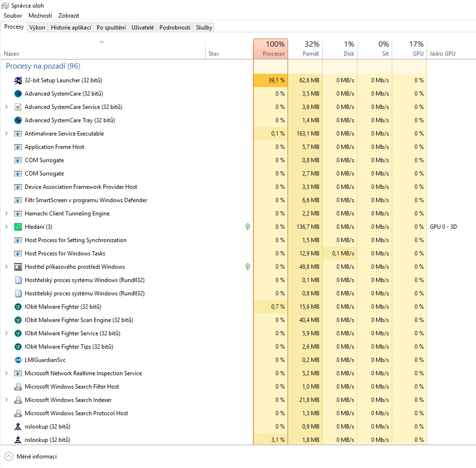
Task: Expand Hostitel příkazového prostředí Windows group
Action: click(x=6, y=267)
